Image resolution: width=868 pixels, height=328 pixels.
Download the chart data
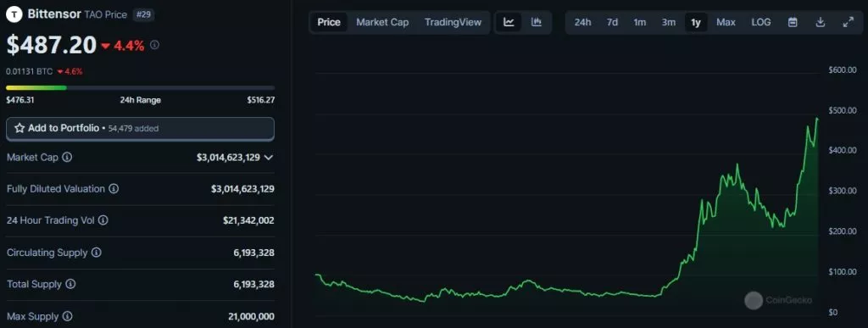pyautogui.click(x=821, y=22)
